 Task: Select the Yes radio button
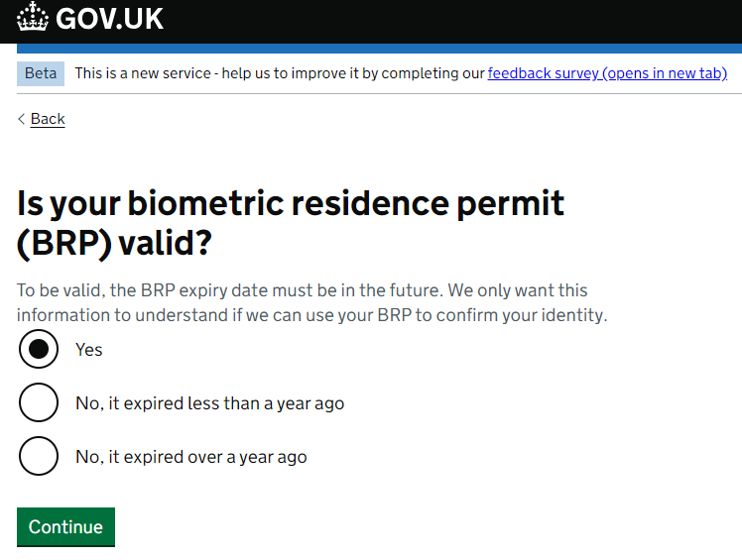point(39,350)
